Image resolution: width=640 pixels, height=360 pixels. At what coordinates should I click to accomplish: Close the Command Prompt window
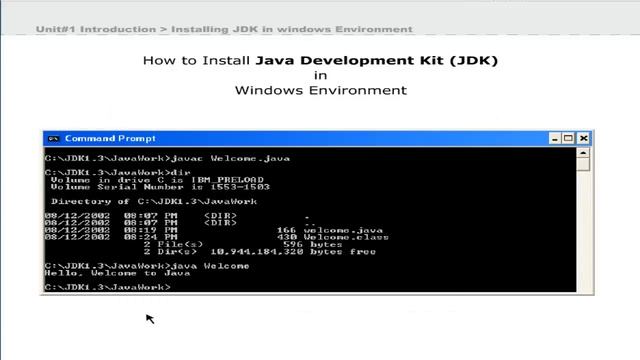(584, 139)
